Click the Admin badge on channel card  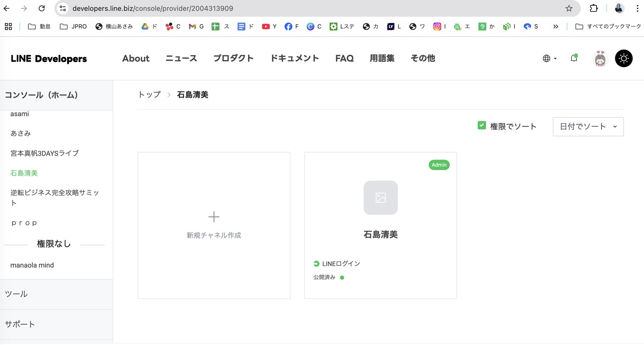[439, 165]
